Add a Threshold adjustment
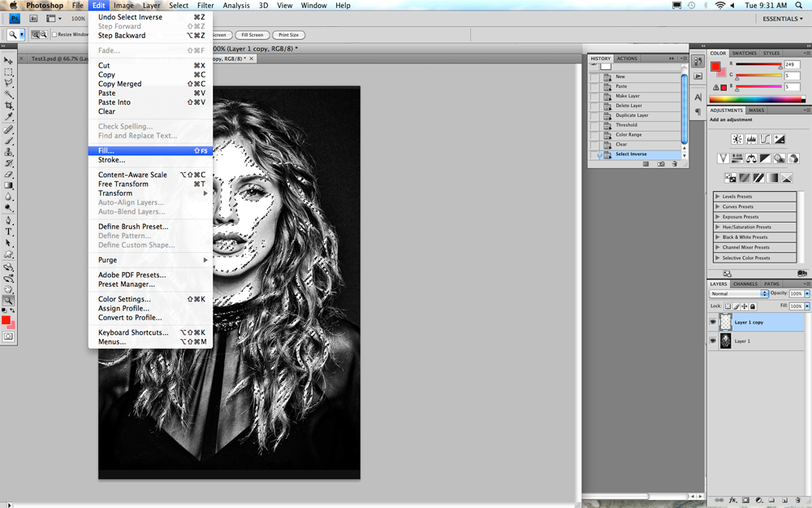Screen dimensions: 812x508 click(758, 178)
